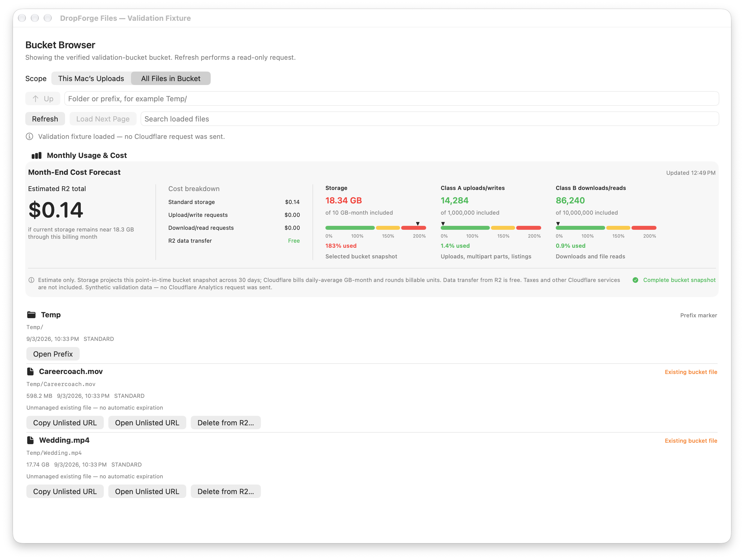This screenshot has width=744, height=560.
Task: Delete Wedding.mp4 from R2
Action: (226, 491)
